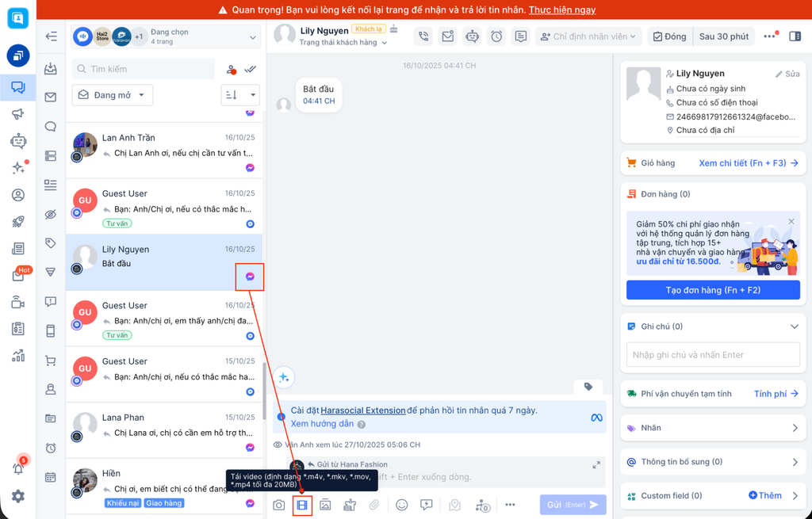Click the phone call icon in chat header
This screenshot has width=812, height=519.
click(423, 36)
